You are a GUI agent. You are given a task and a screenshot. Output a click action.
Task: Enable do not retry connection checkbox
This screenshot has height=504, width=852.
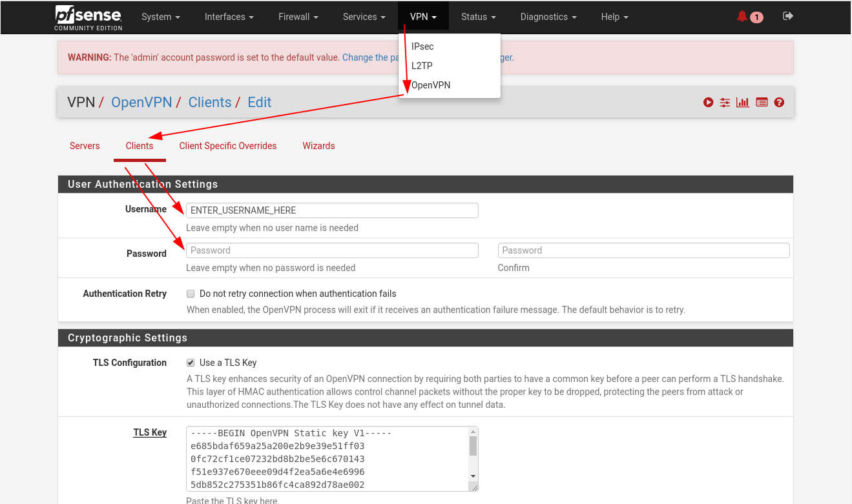click(191, 294)
